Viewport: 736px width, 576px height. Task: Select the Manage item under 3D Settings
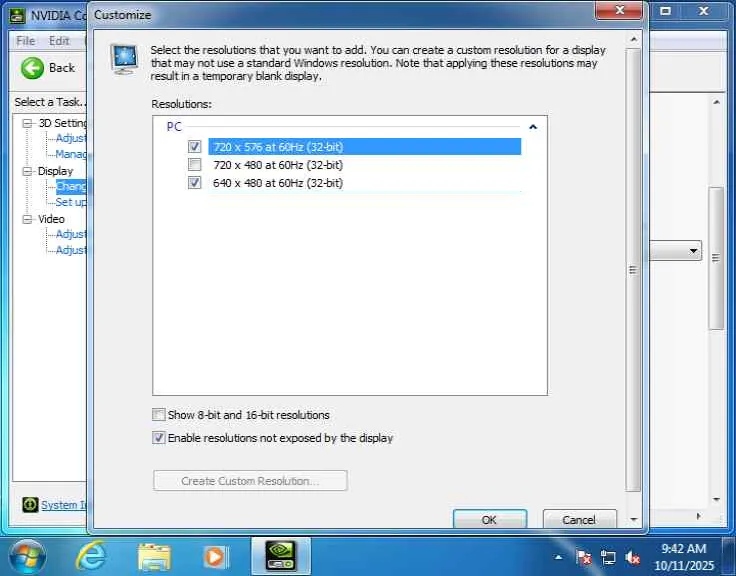71,154
